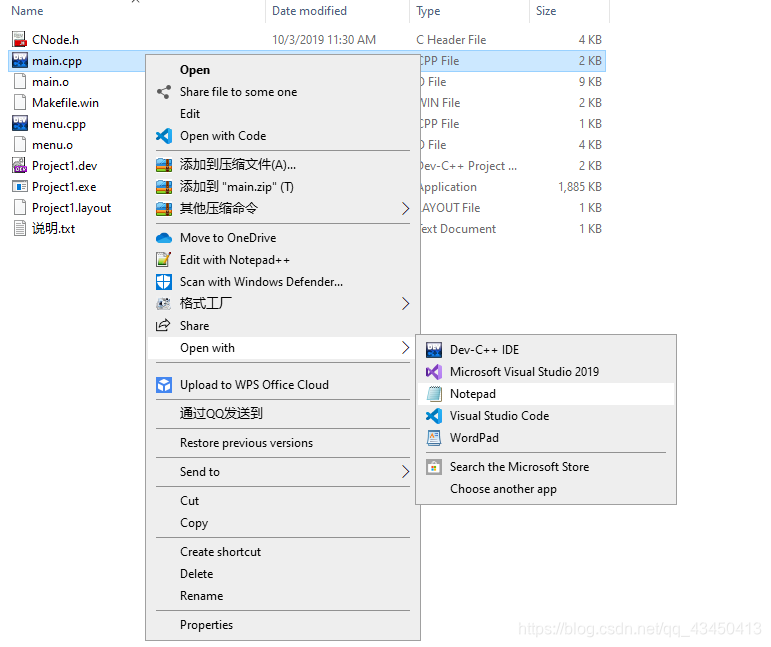Click the 说明.txt text document icon
The image size is (771, 647).
pos(19,229)
